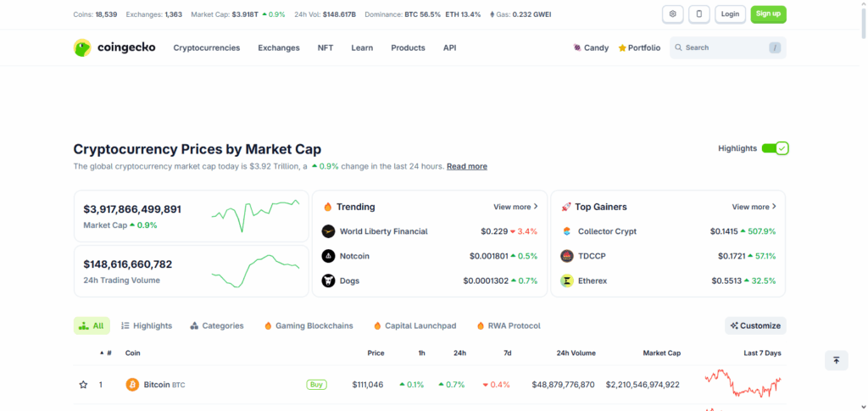Viewport: 868px width, 411px height.
Task: Click the Trending flame icon
Action: (x=328, y=207)
